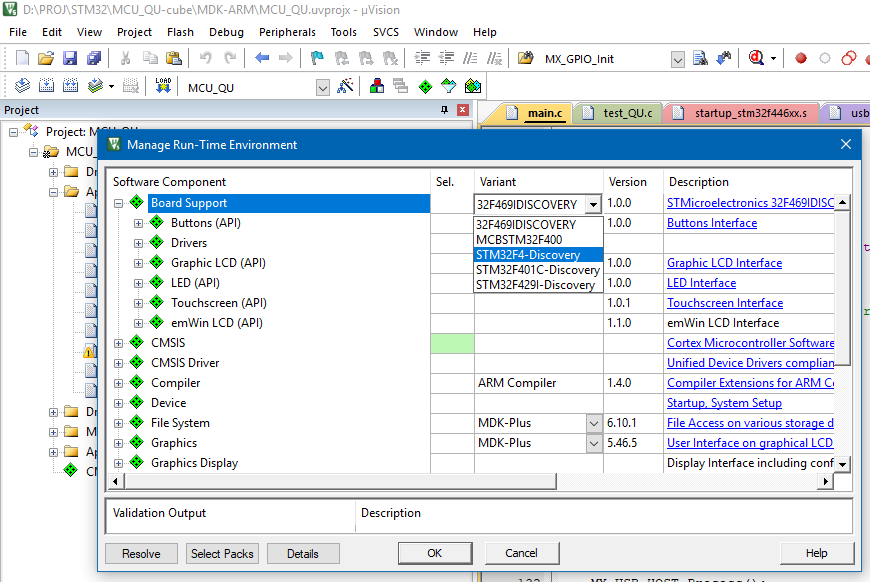Click the Enable/Disable Breakpoint hollow circle icon
Viewport: 870px width, 582px height.
pos(825,58)
